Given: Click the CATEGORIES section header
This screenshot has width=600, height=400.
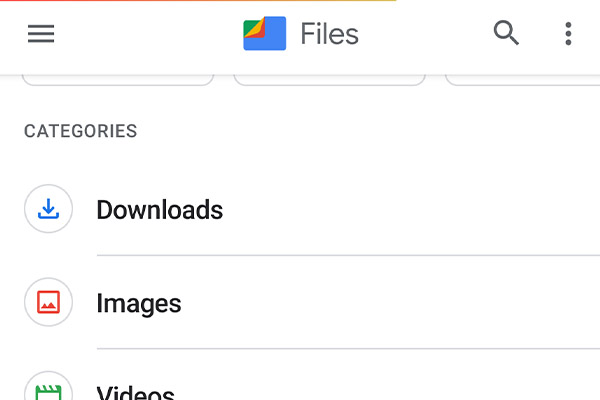Looking at the screenshot, I should (x=81, y=131).
